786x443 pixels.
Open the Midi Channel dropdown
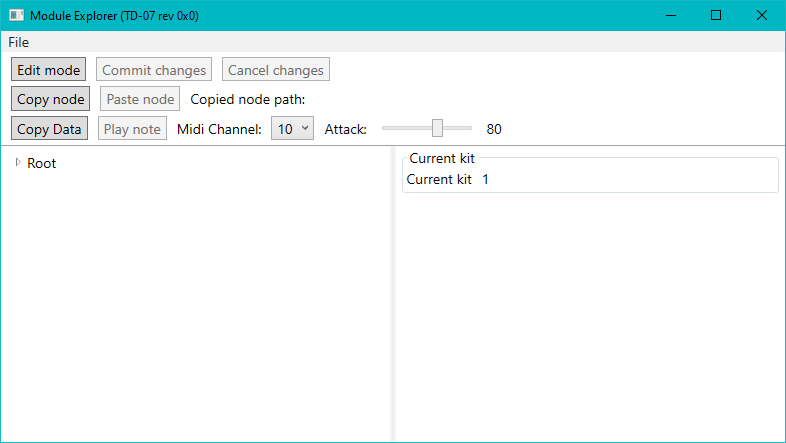coord(292,129)
